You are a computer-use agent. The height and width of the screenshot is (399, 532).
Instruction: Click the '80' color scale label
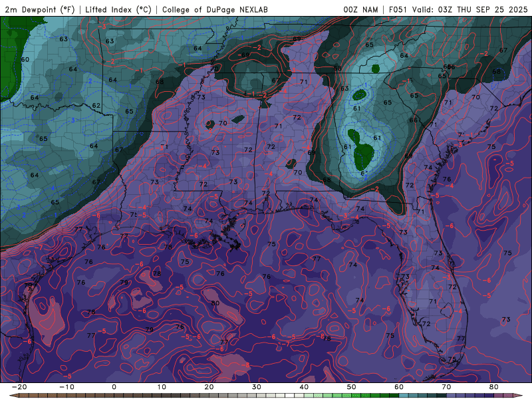coord(494,387)
